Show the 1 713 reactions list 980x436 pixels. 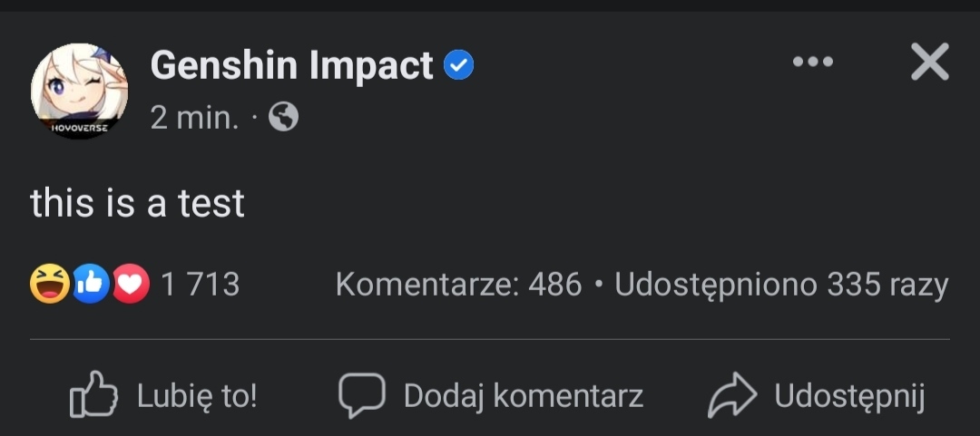pyautogui.click(x=200, y=285)
